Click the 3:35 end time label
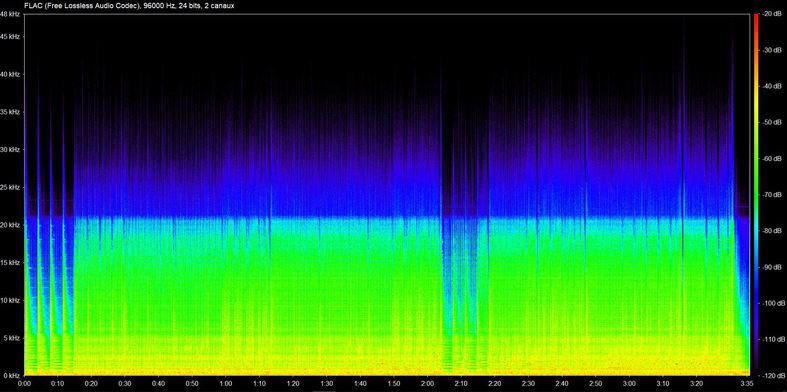 (x=747, y=383)
